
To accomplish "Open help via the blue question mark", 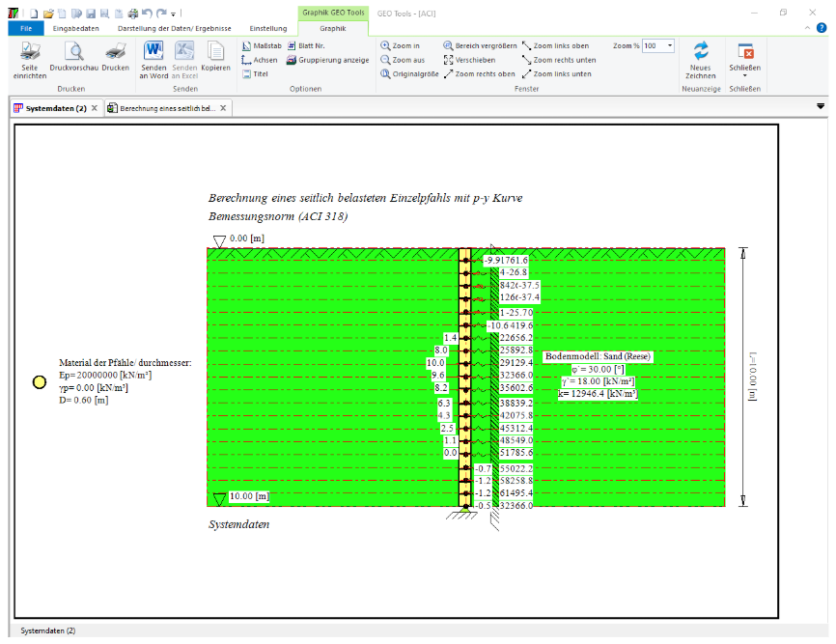I will (x=822, y=28).
